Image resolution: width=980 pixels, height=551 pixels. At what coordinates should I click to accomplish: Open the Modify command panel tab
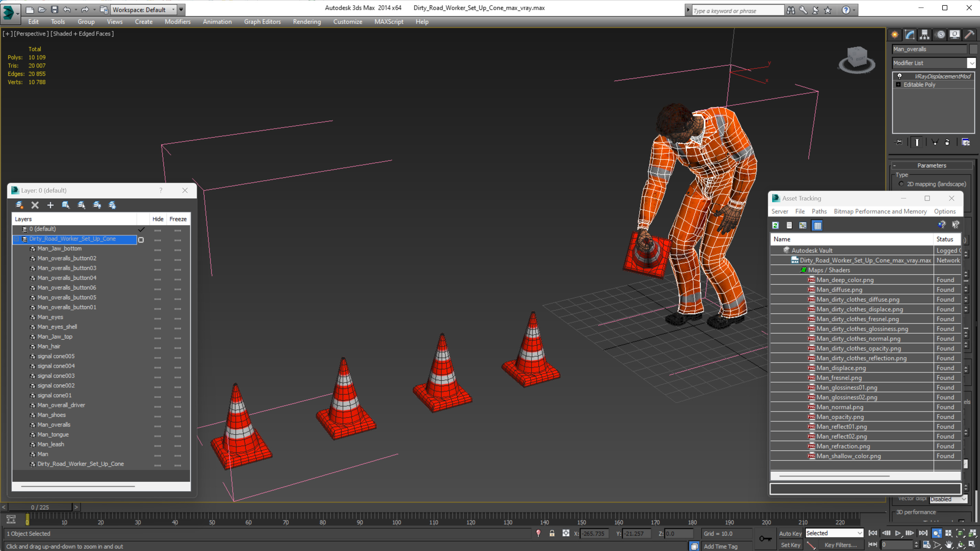click(x=910, y=35)
